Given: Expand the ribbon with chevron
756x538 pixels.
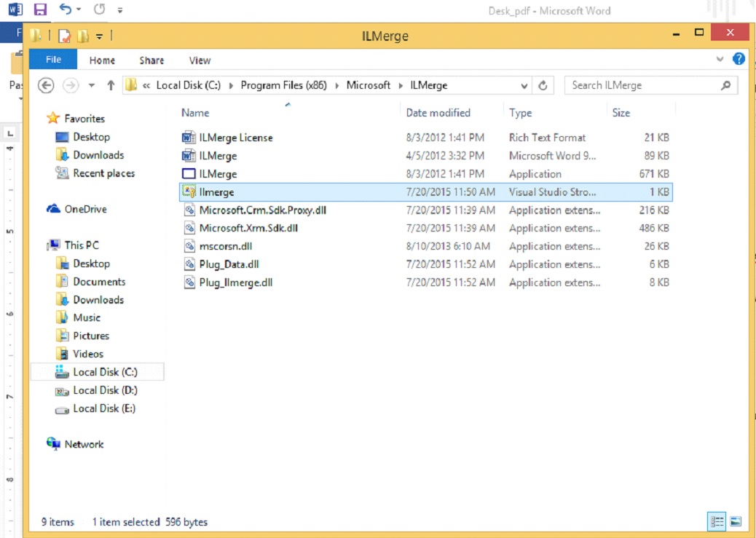Looking at the screenshot, I should pyautogui.click(x=720, y=59).
